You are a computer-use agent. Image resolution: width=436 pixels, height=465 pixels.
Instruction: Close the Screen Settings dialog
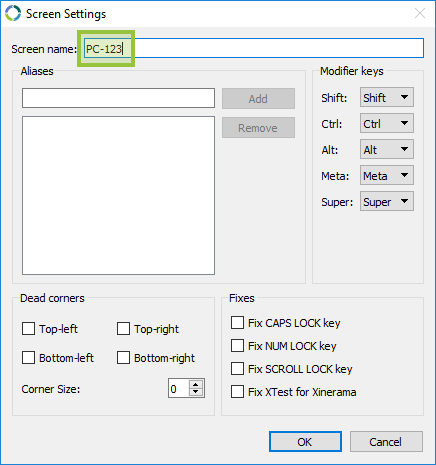coord(420,13)
